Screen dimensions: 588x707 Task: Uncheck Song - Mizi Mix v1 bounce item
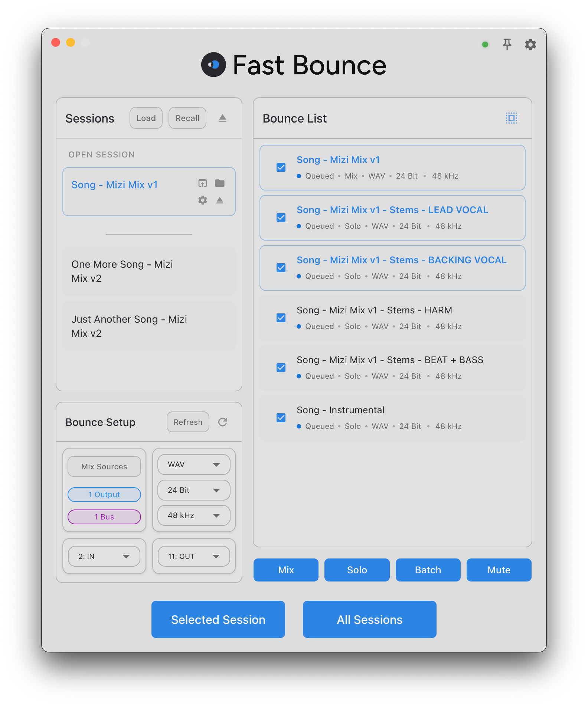(281, 167)
